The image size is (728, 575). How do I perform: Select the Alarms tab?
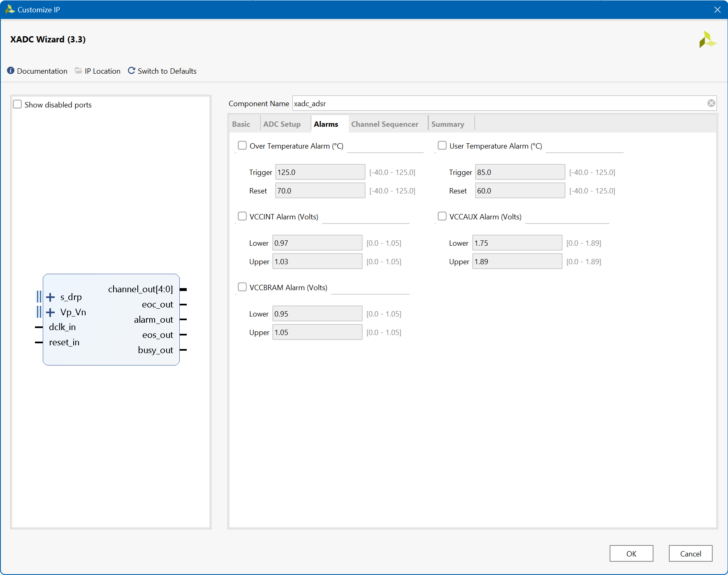click(x=326, y=124)
